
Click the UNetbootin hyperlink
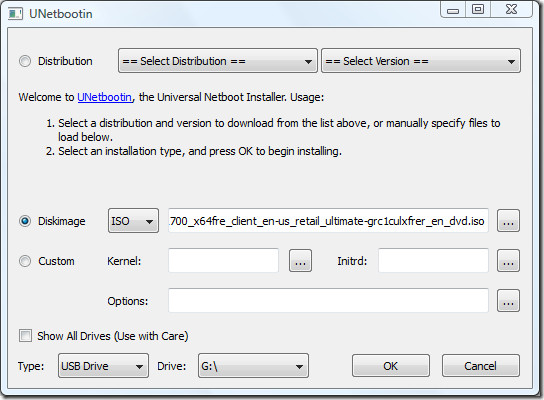point(104,97)
